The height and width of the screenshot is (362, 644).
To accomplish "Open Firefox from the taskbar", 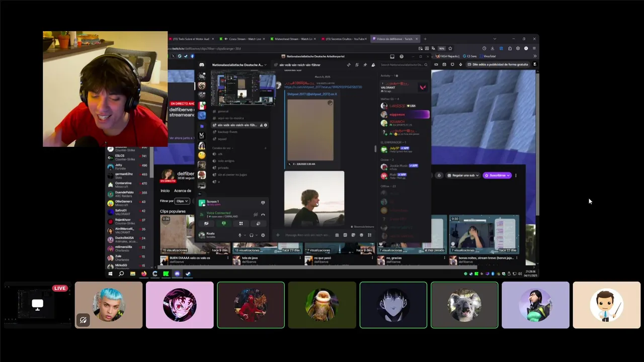I will [x=144, y=274].
